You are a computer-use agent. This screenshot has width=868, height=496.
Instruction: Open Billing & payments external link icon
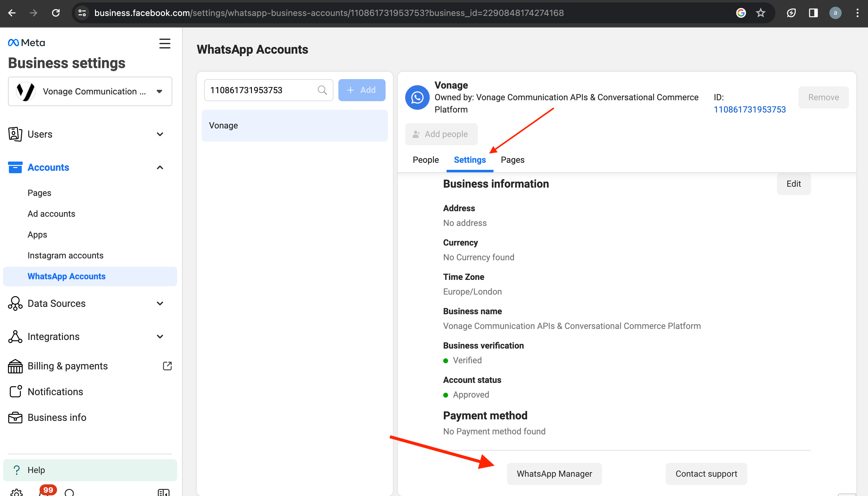(167, 366)
